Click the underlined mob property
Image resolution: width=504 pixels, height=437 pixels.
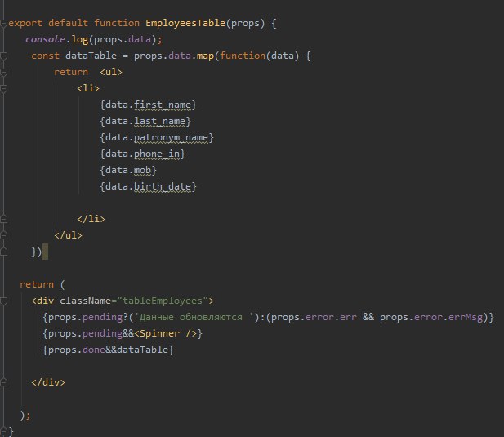142,171
